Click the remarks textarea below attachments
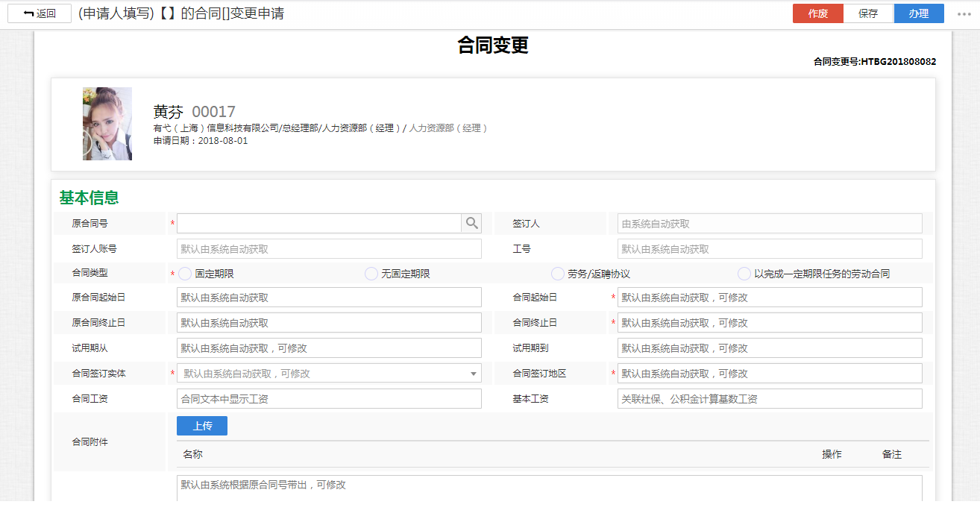Viewport: 980px width, 522px height. pos(550,489)
